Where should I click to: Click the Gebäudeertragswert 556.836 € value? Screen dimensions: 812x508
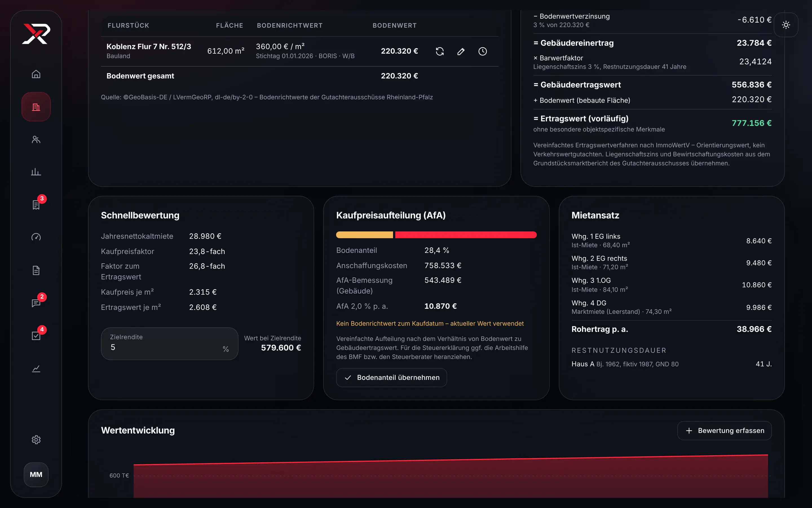[751, 85]
